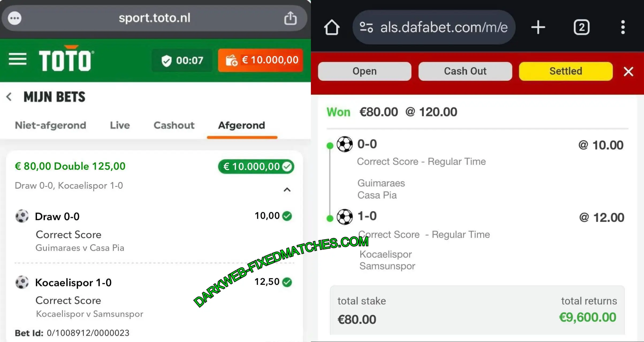Tap the green checkmark beside odds 10,00
The height and width of the screenshot is (342, 644).
coord(287,216)
